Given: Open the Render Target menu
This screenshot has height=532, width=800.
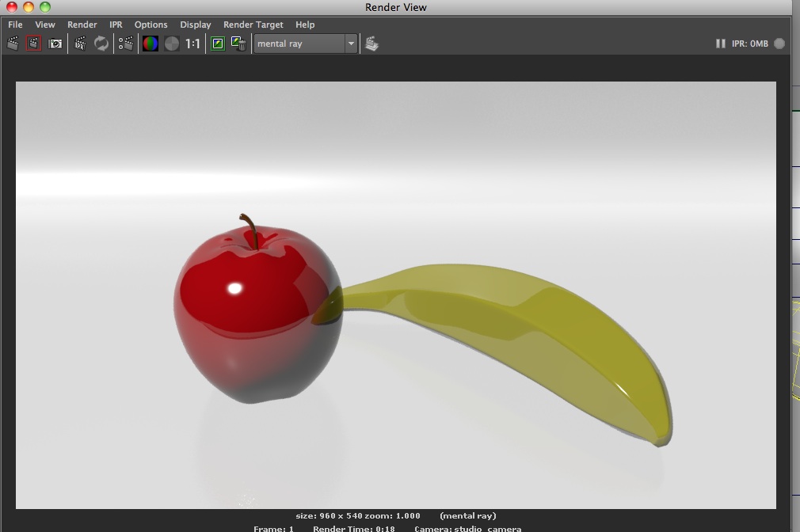Looking at the screenshot, I should [253, 25].
